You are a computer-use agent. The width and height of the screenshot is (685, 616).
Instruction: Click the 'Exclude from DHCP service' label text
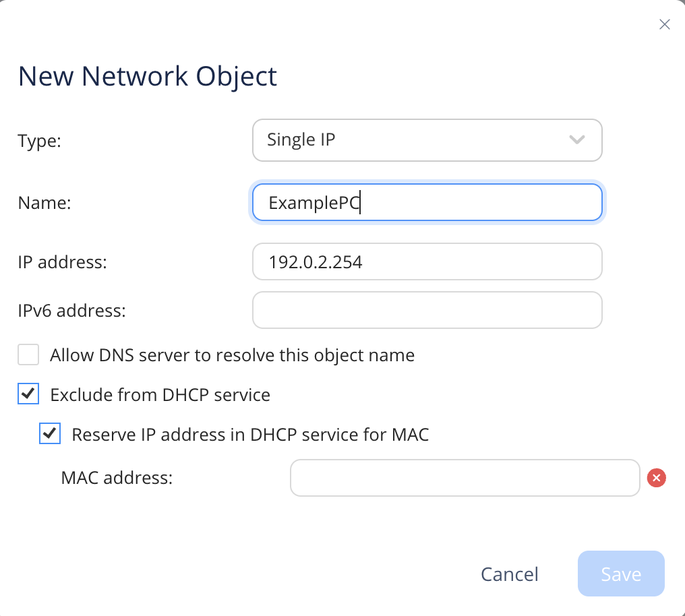[160, 395]
